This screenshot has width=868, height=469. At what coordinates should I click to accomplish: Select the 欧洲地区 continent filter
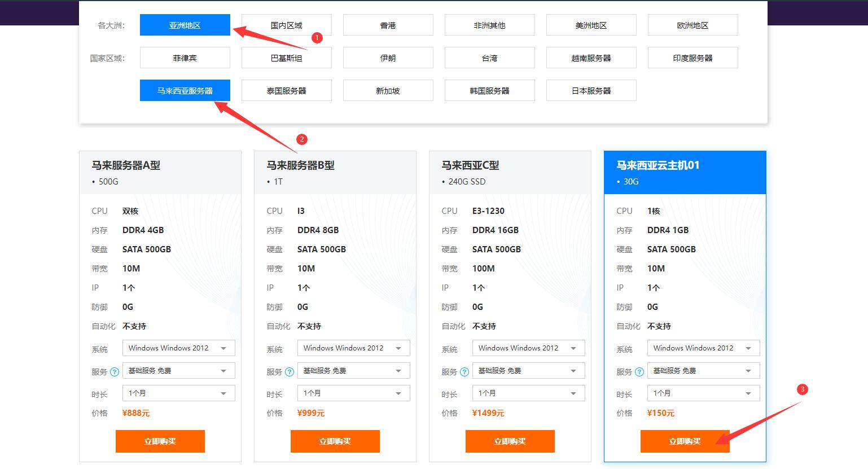point(692,25)
